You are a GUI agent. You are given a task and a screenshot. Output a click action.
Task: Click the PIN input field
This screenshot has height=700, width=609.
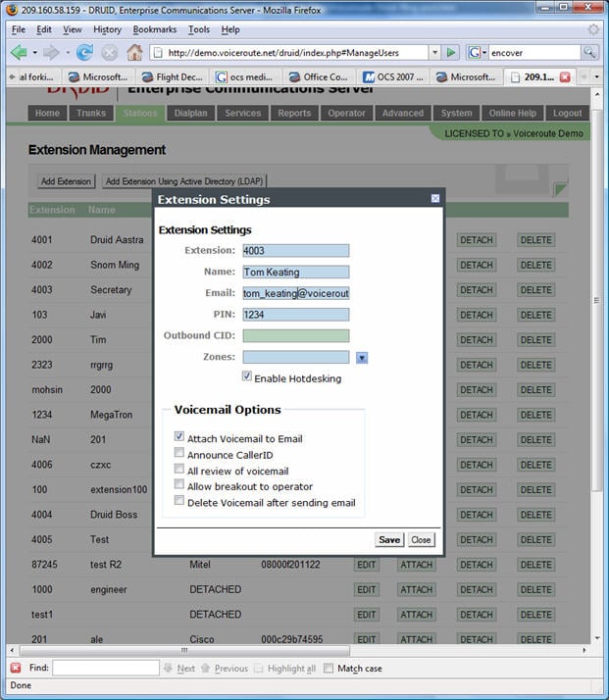pos(296,315)
